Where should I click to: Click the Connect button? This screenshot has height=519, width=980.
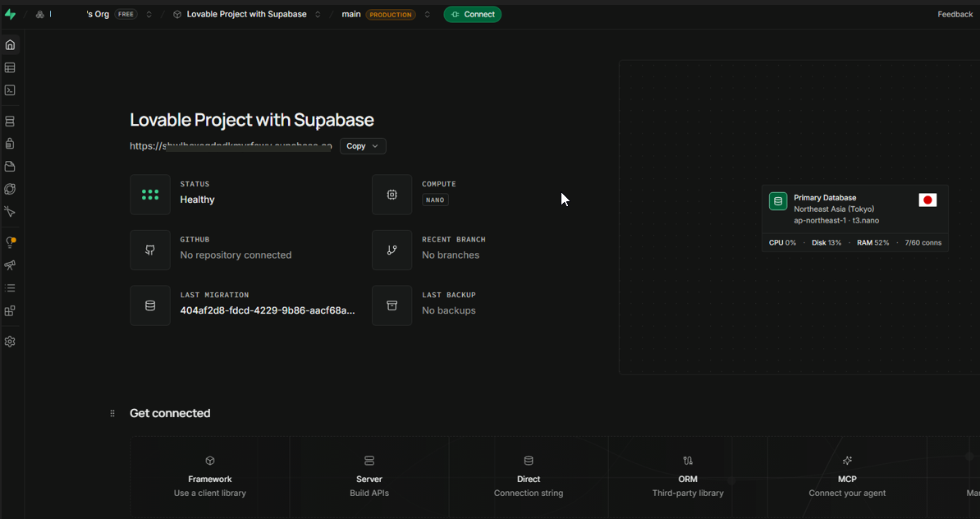click(473, 15)
